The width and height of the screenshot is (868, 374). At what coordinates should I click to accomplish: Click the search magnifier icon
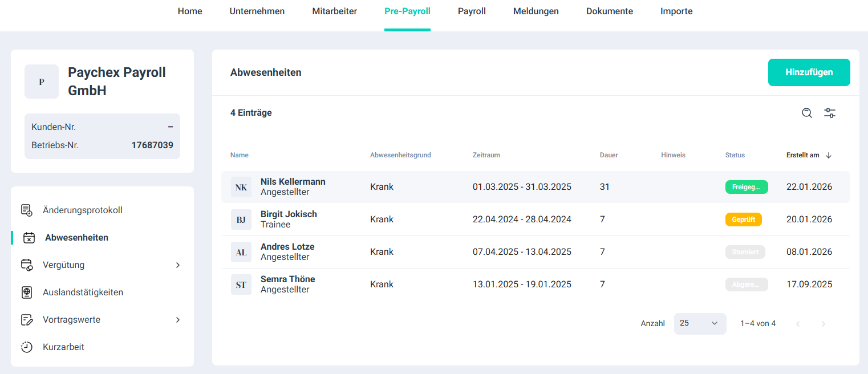(x=807, y=113)
